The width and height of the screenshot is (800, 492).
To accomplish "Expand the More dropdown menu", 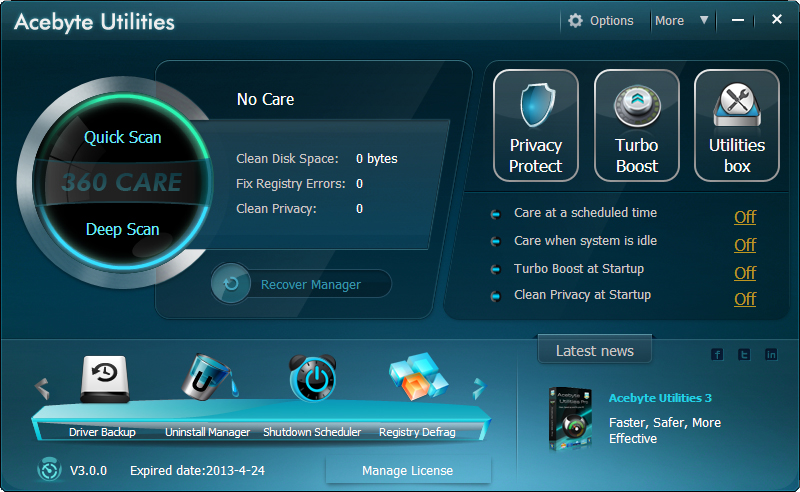I will (682, 20).
